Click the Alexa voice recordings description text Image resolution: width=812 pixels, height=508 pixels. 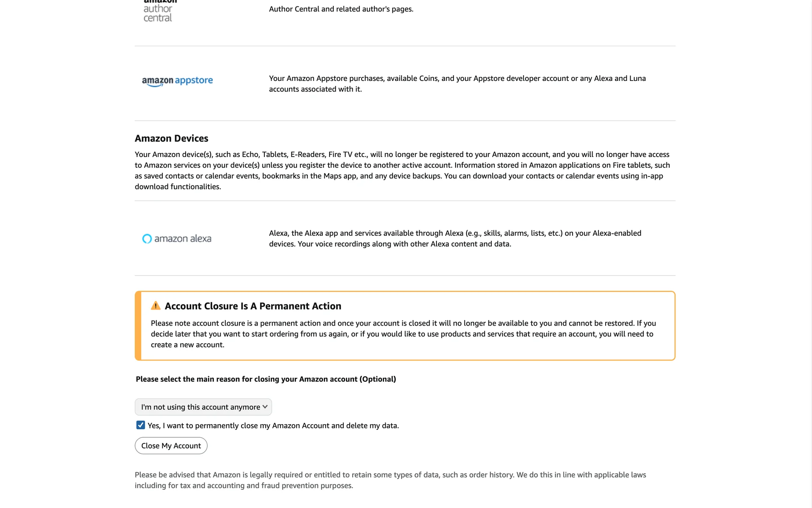click(x=455, y=239)
